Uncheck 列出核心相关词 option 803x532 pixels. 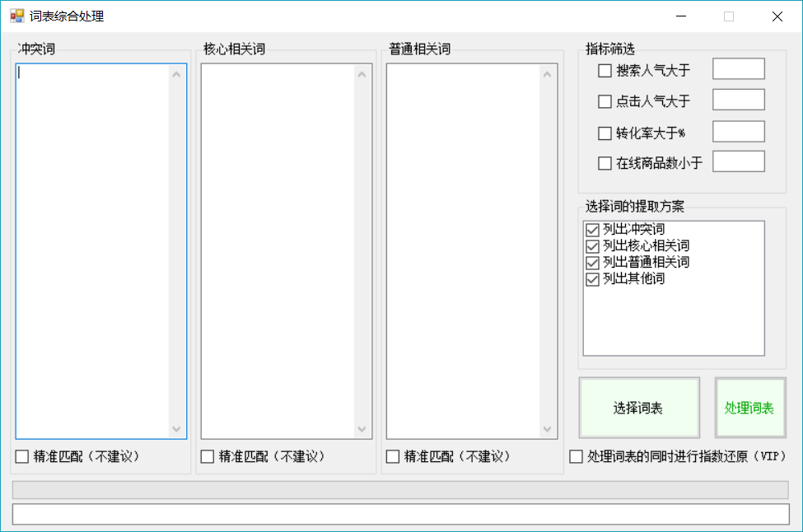pyautogui.click(x=592, y=246)
